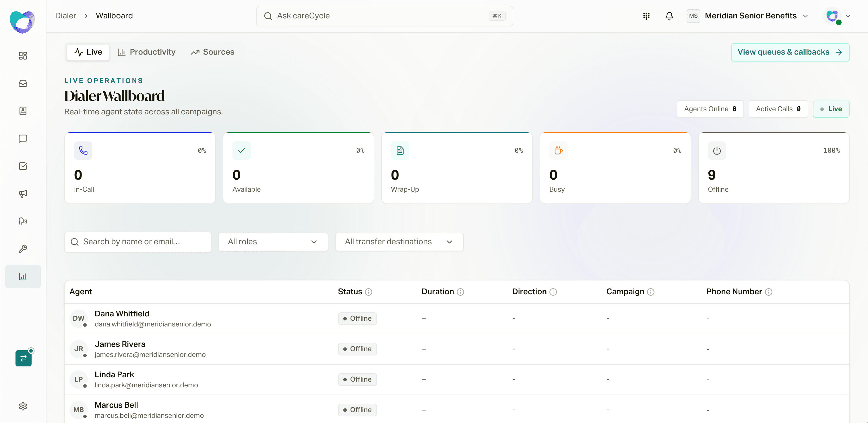Screen dimensions: 868x423
Task: Open settings gear in sidebar
Action: tap(23, 406)
